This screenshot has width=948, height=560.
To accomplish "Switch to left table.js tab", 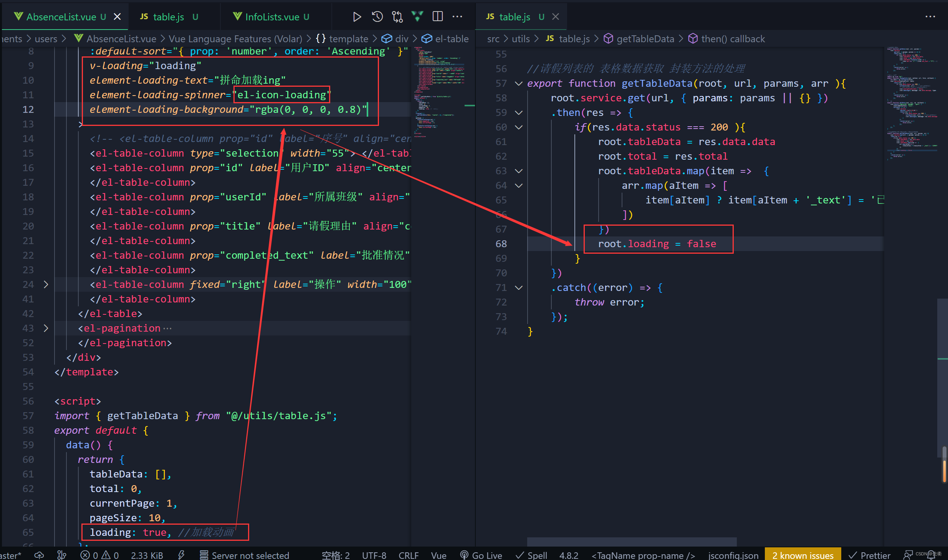I will pyautogui.click(x=168, y=17).
